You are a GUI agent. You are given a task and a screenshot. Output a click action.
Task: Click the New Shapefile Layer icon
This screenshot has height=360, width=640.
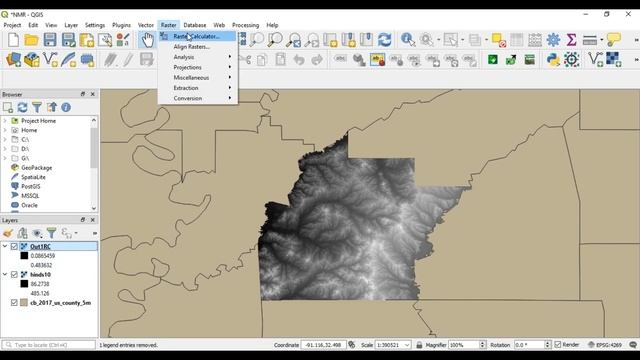[x=50, y=60]
